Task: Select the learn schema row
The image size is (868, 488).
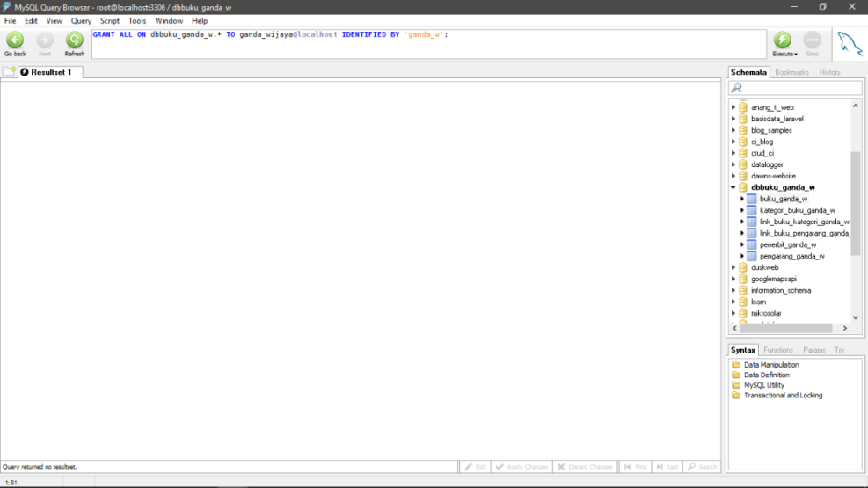Action: click(x=758, y=302)
